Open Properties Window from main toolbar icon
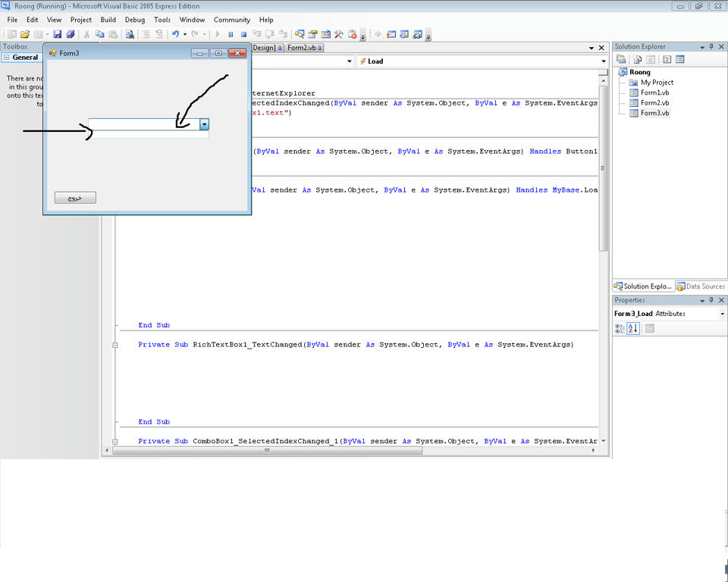Screen dimensions: 728x582 [x=312, y=34]
